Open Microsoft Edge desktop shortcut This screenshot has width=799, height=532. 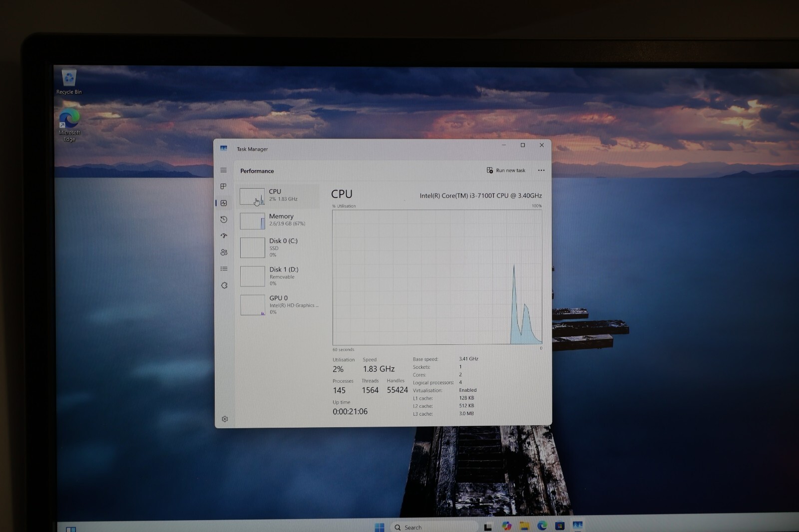pos(69,125)
